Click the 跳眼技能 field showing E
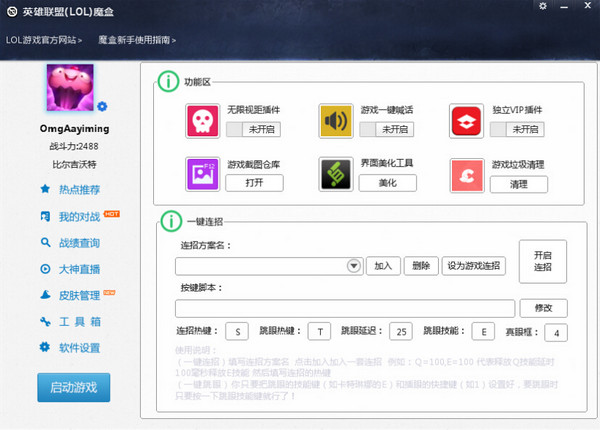The width and height of the screenshot is (600, 430). [x=483, y=331]
